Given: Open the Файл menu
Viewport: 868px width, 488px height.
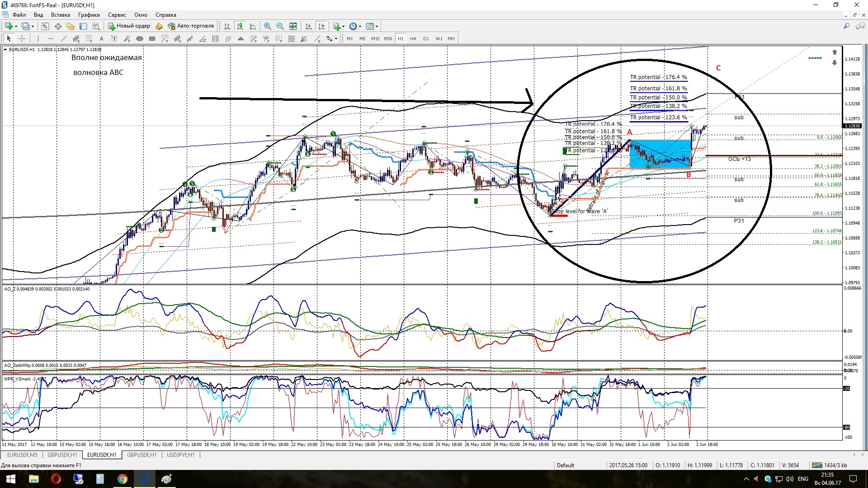Looking at the screenshot, I should pyautogui.click(x=19, y=15).
